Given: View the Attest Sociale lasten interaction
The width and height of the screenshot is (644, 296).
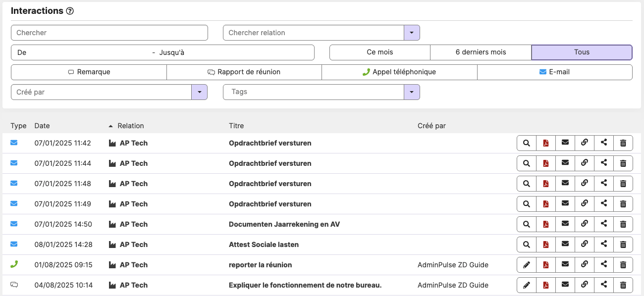Looking at the screenshot, I should 527,245.
